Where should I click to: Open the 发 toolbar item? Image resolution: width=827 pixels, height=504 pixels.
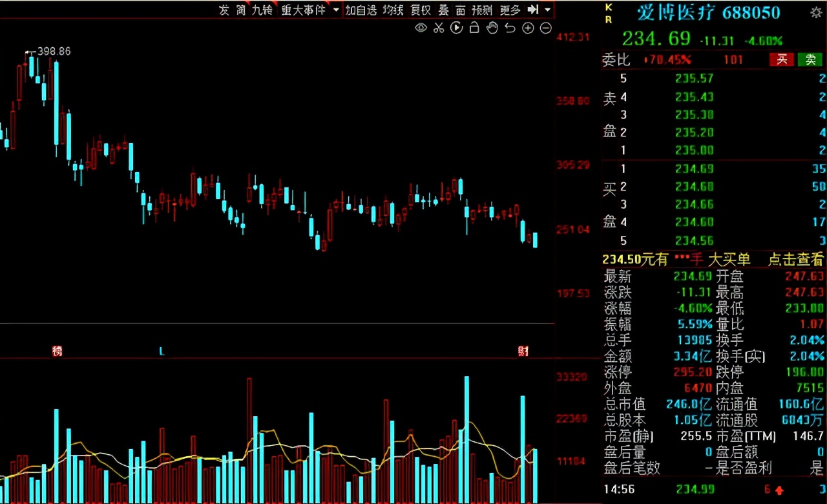[x=224, y=10]
